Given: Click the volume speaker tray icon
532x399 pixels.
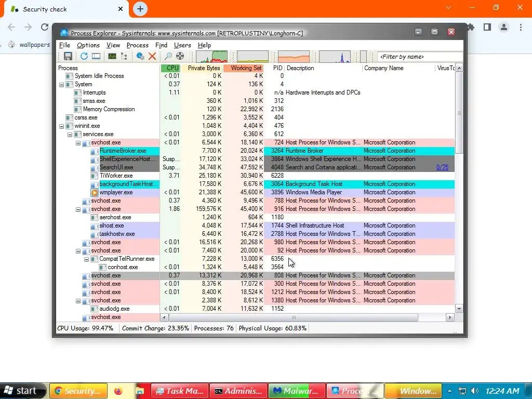Looking at the screenshot, I should [475, 391].
